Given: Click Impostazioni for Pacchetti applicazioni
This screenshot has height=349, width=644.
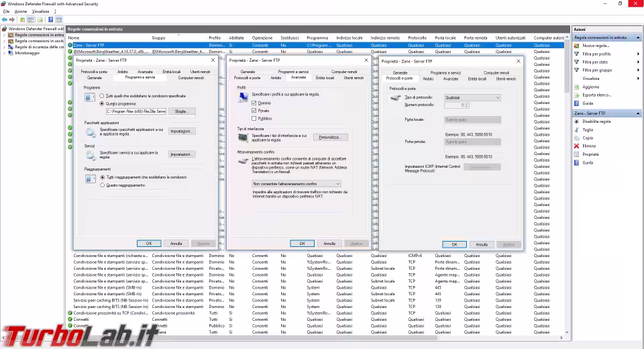Looking at the screenshot, I should (182, 131).
